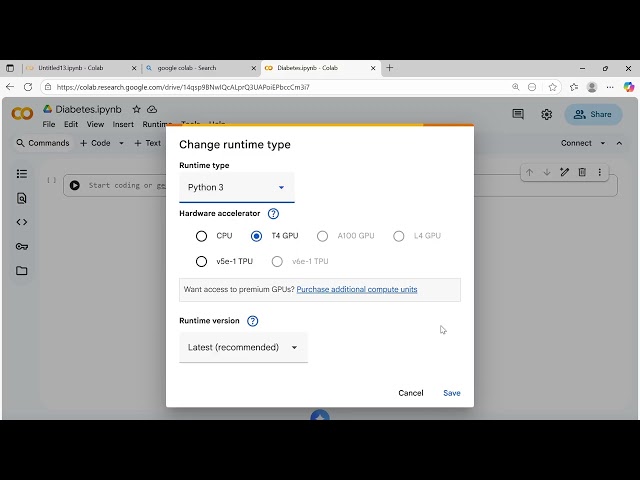Screen dimensions: 640x480
Task: Open the Runtime type Python 3 dropdown
Action: (237, 187)
